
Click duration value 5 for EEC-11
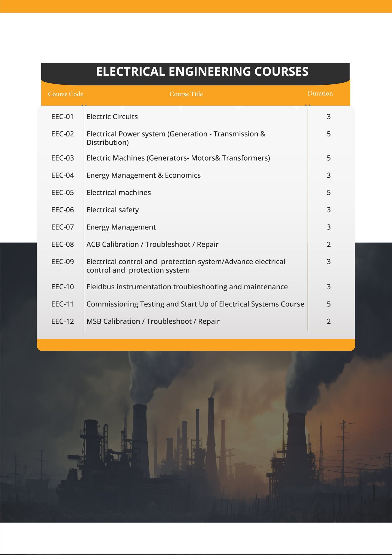click(x=329, y=304)
